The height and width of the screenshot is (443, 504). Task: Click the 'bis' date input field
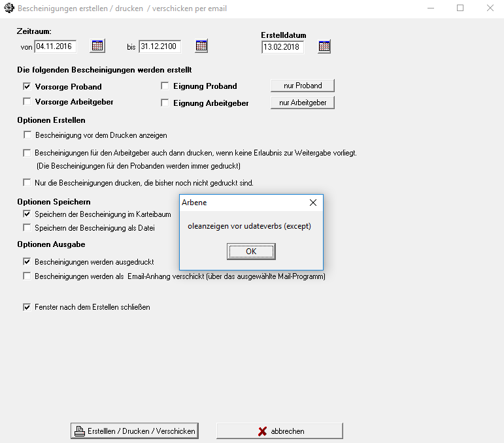pos(160,46)
